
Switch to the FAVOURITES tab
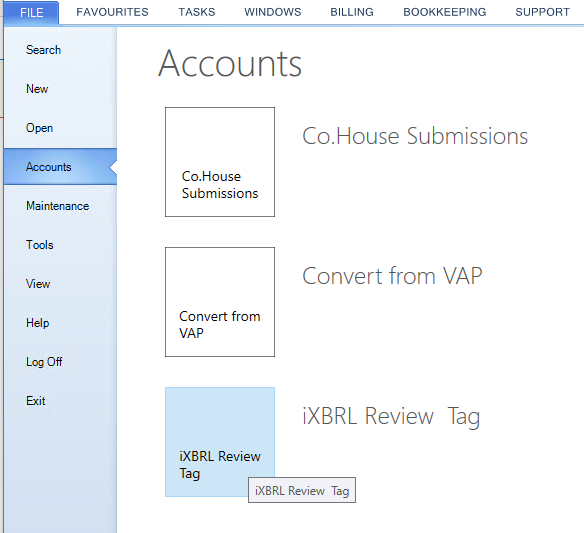click(112, 12)
